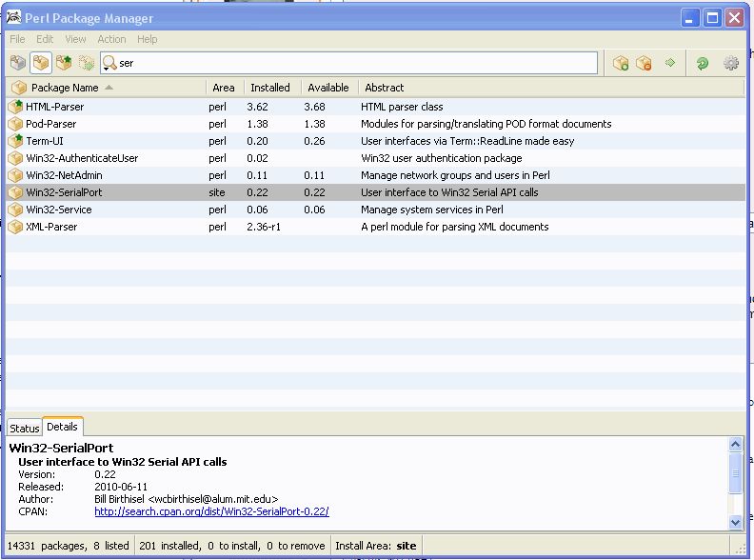The image size is (754, 560).
Task: Click the view all packages toolbar icon
Action: click(x=18, y=63)
